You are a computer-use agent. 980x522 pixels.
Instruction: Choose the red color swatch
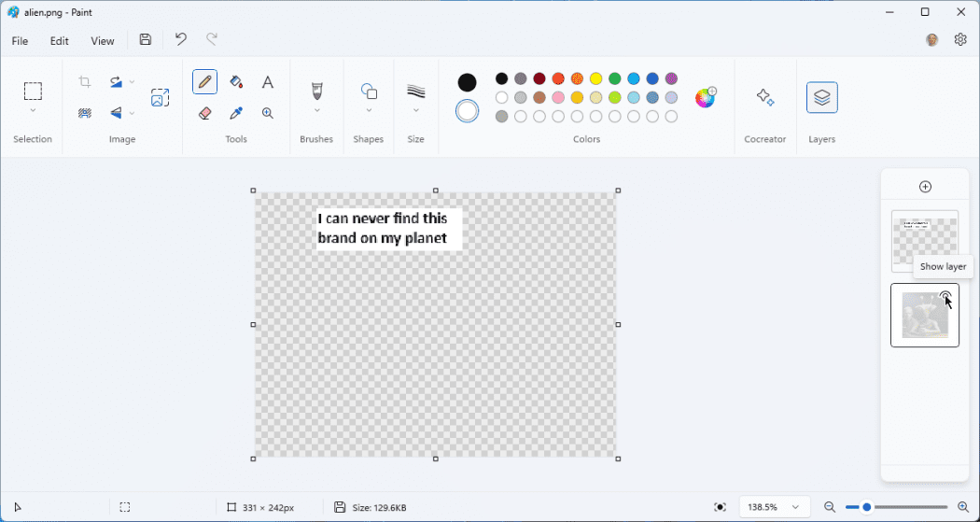(x=558, y=79)
